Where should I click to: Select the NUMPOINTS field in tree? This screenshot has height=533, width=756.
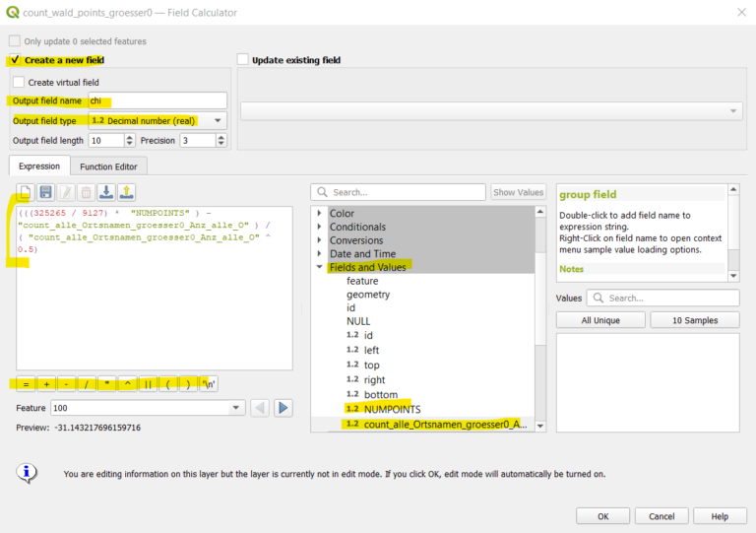392,409
